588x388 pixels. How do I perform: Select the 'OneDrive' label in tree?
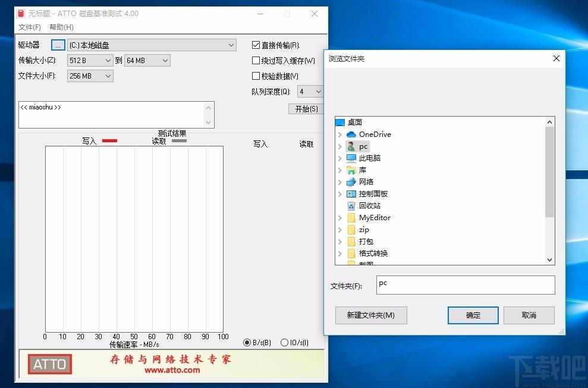375,134
